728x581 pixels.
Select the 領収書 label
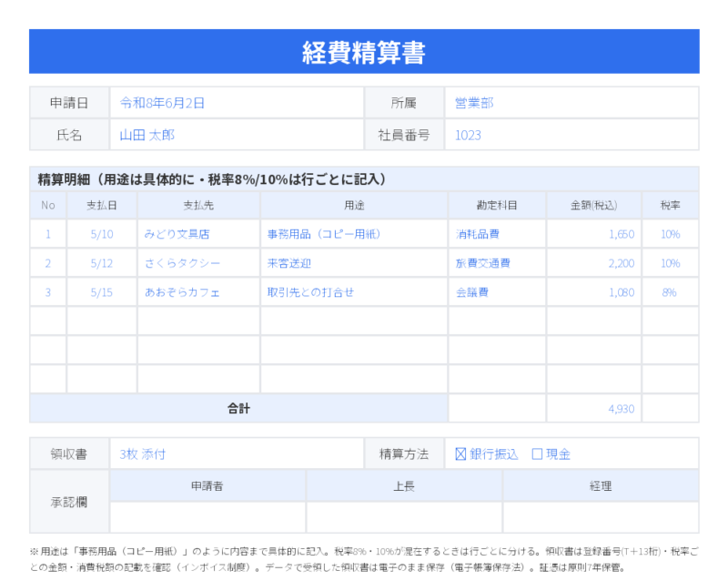(69, 454)
